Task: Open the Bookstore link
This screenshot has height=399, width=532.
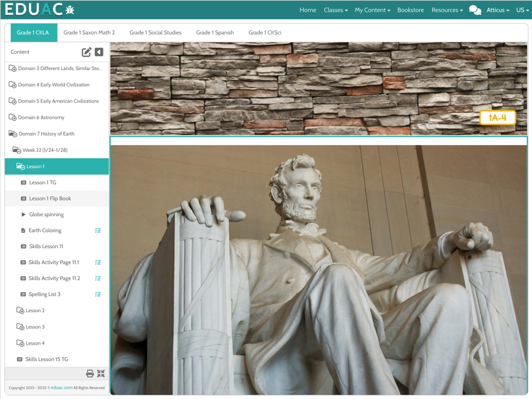Action: pos(410,10)
